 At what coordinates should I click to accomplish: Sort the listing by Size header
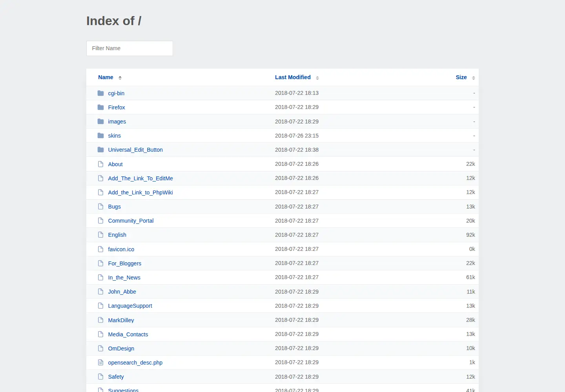461,77
